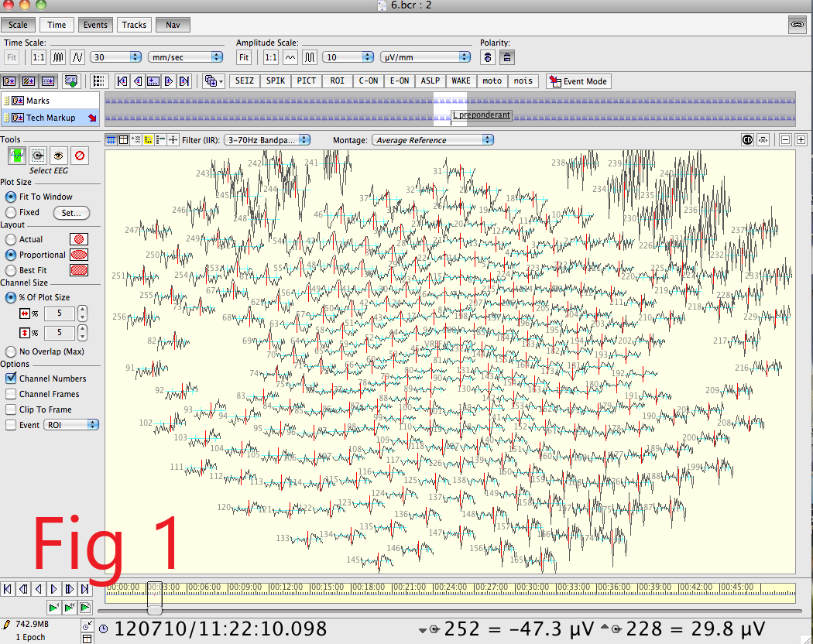Uncheck the Channel Numbers option
Image resolution: width=813 pixels, height=644 pixels.
point(11,379)
